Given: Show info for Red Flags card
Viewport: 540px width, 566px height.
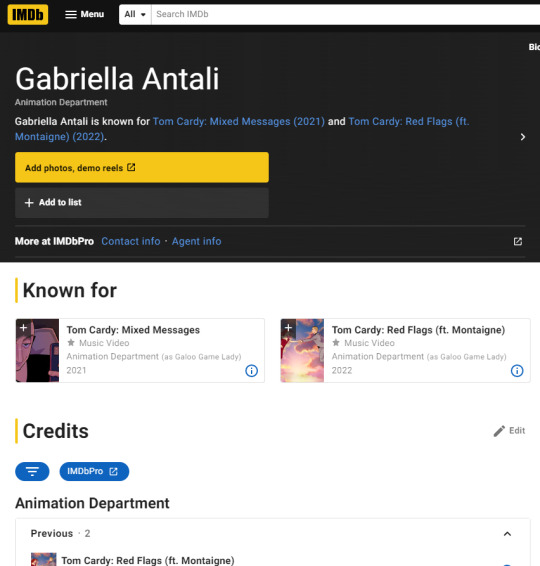Looking at the screenshot, I should pyautogui.click(x=517, y=371).
